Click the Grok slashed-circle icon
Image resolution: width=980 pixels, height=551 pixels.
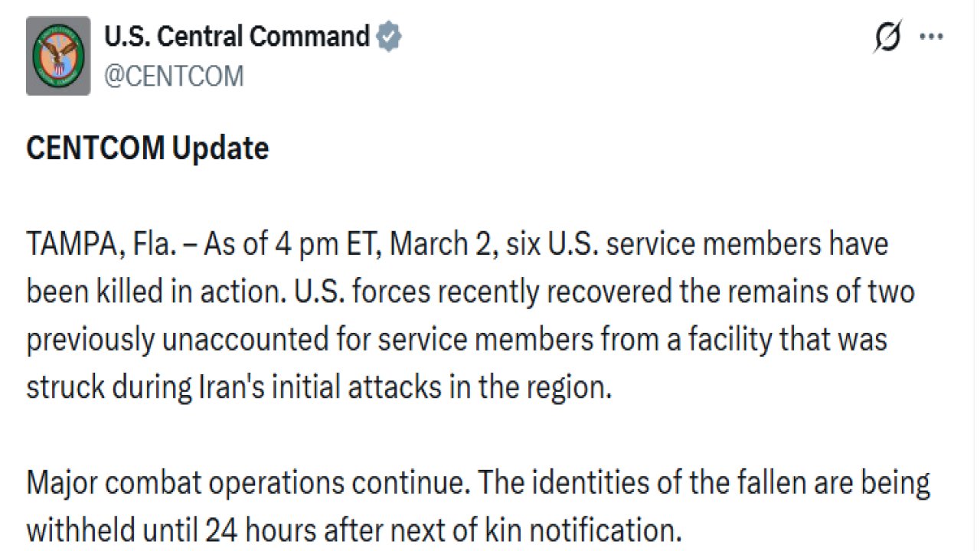tap(887, 37)
